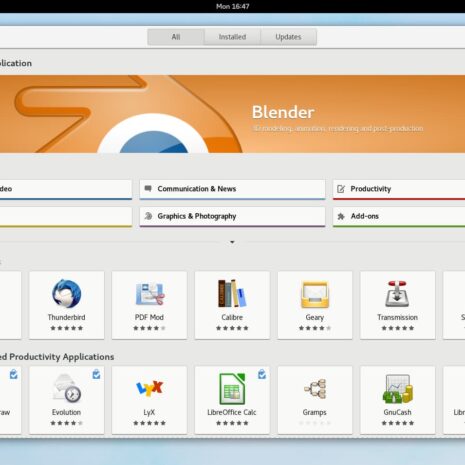Image resolution: width=465 pixels, height=465 pixels.
Task: Open the clock showing Mon 16:47
Action: (x=233, y=6)
